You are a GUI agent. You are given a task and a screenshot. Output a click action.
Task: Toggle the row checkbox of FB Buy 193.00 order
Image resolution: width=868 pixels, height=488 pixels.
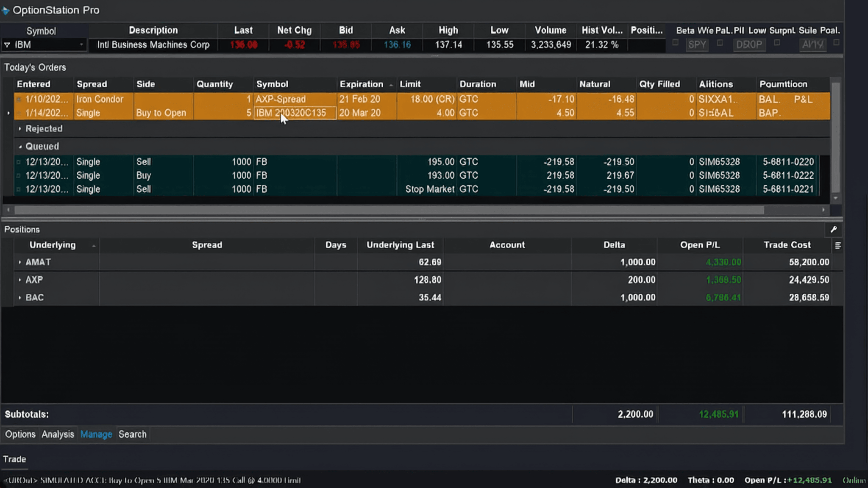click(x=18, y=175)
